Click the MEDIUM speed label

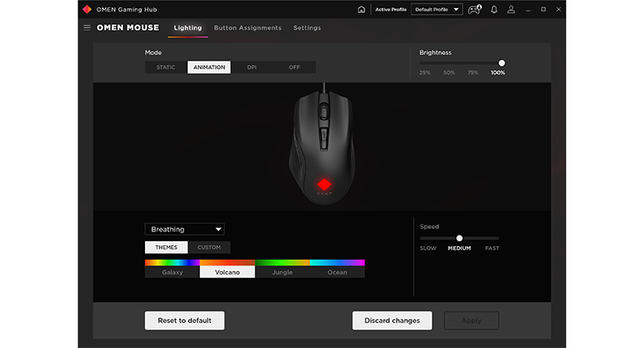(x=459, y=248)
